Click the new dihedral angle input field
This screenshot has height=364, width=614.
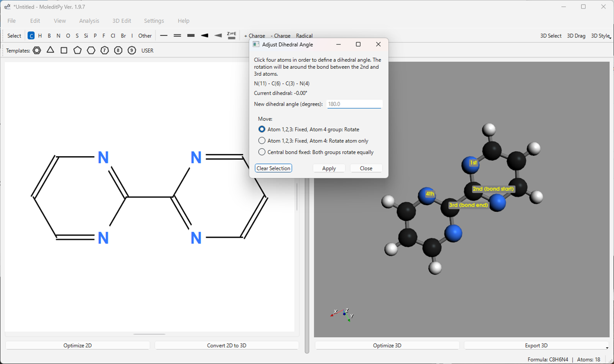[354, 104]
